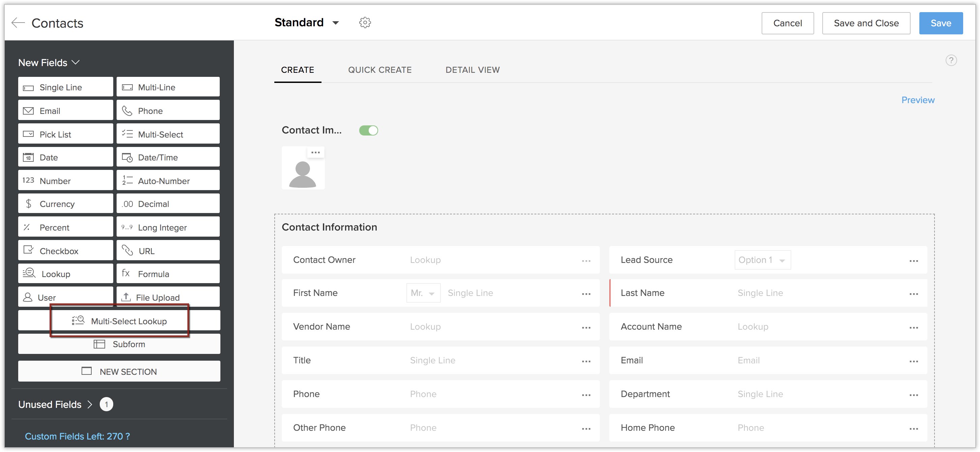Screen dimensions: 980x452
Task: Toggle the Contact Image switch off
Action: tap(368, 130)
